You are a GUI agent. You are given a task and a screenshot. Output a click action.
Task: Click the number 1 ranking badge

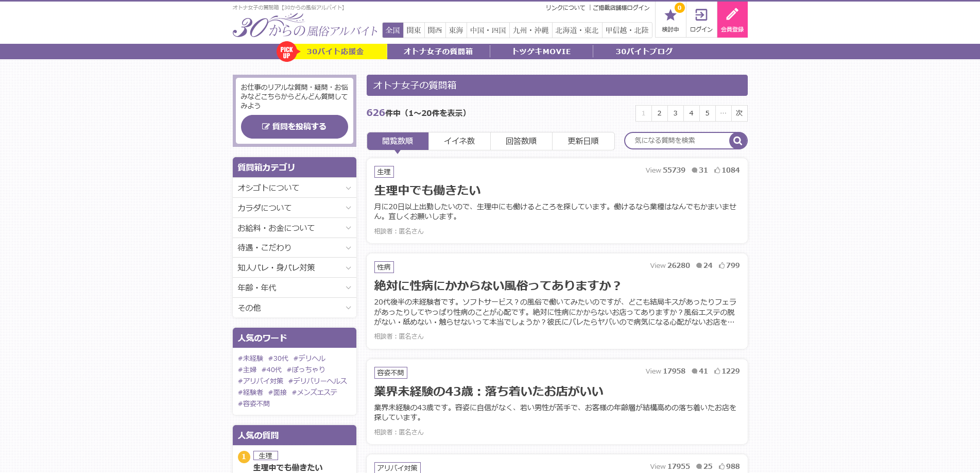point(244,457)
